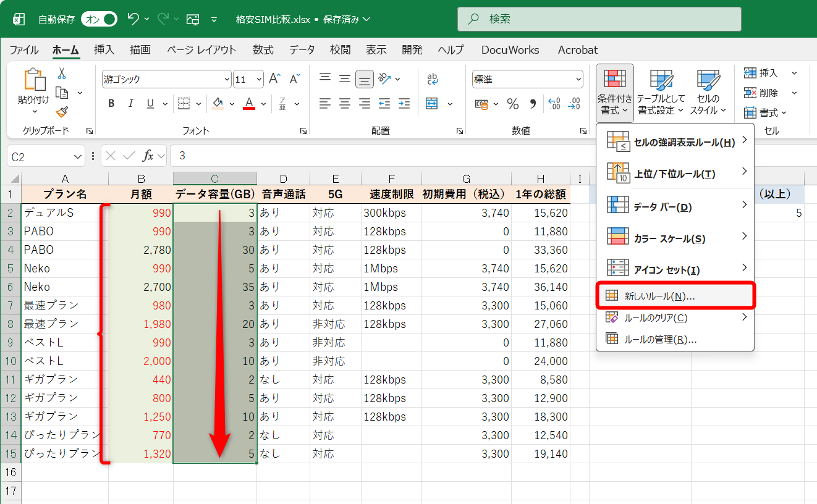Apply the fill color bucket icon

(216, 103)
